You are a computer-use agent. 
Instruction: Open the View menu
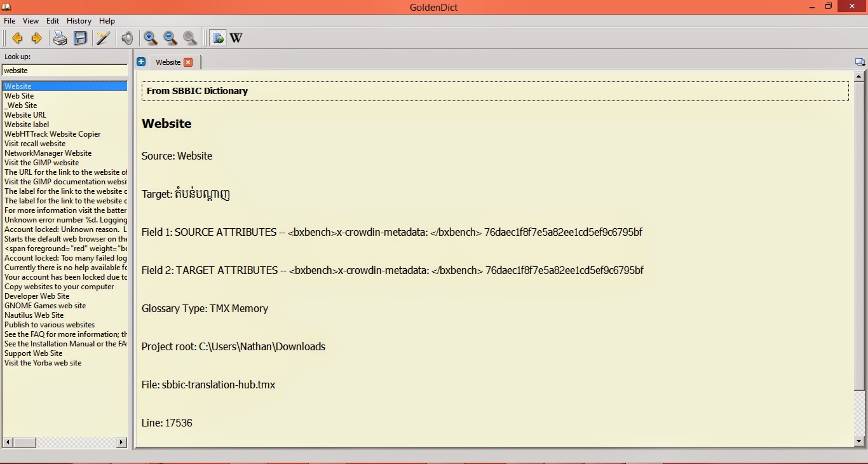[x=31, y=21]
